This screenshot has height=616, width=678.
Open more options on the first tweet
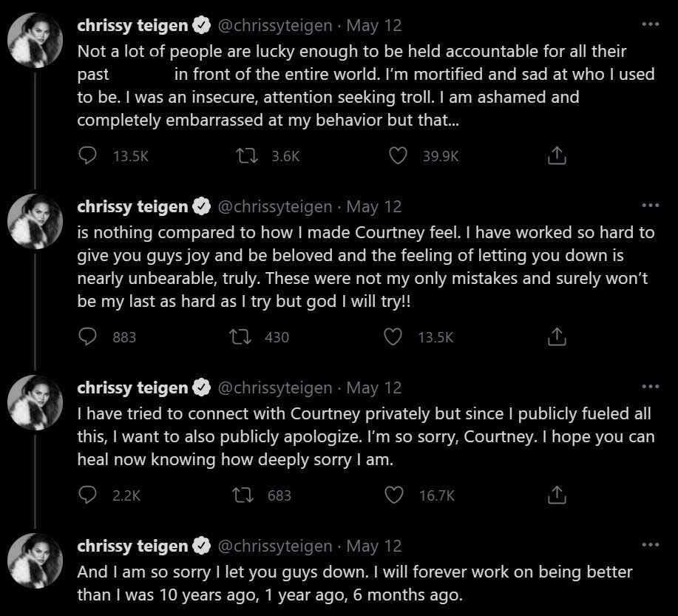(x=650, y=24)
